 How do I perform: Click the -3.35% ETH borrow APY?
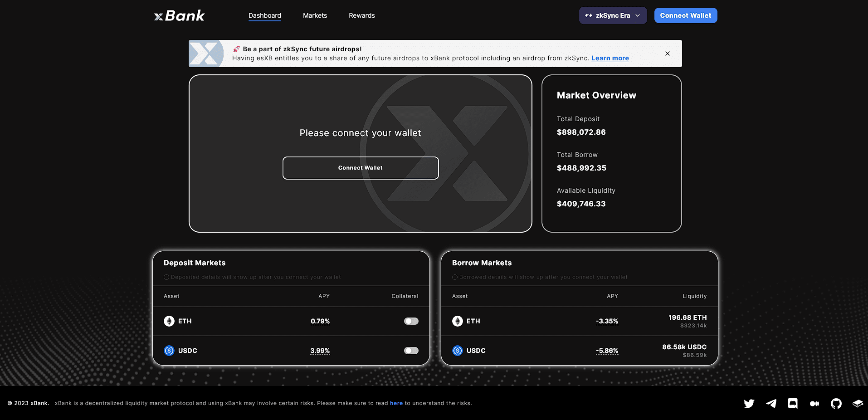point(607,321)
